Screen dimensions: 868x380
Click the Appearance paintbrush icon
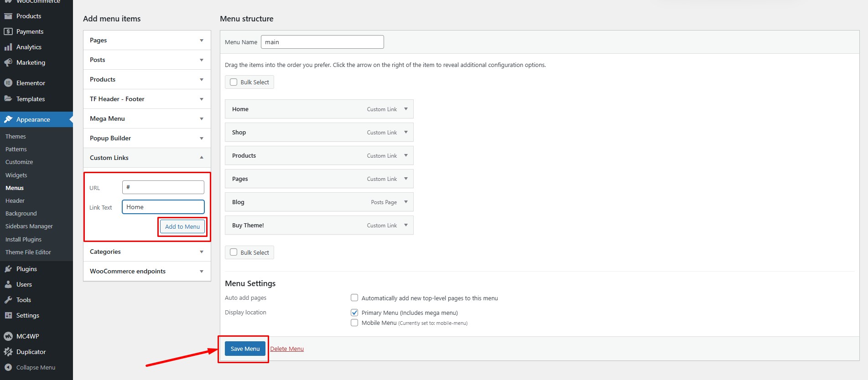pyautogui.click(x=8, y=119)
